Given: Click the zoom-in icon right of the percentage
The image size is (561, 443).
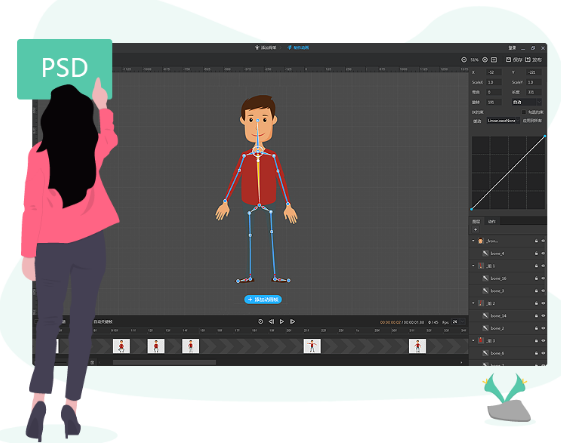Looking at the screenshot, I should point(485,60).
